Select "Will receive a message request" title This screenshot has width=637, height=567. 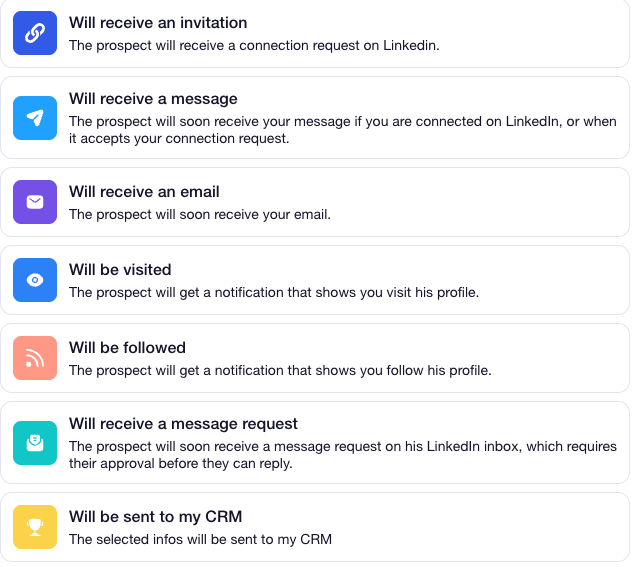click(183, 423)
